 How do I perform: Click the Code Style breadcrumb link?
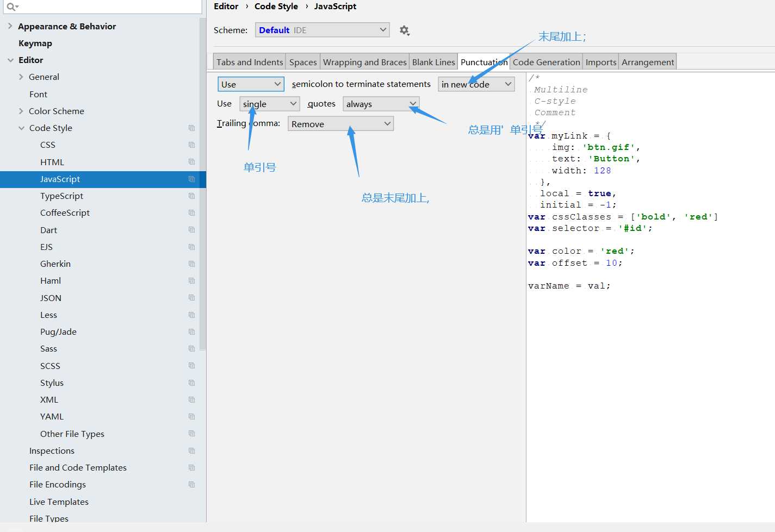pyautogui.click(x=276, y=7)
